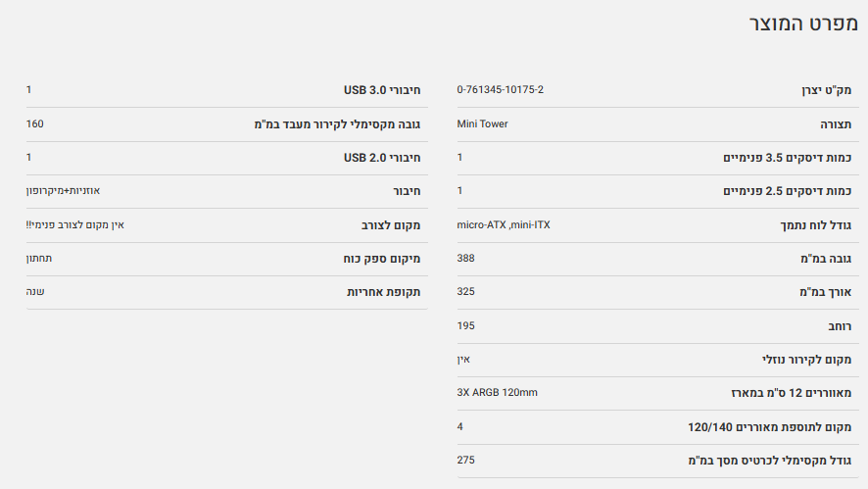Click the 'כמות דיסקים 3.5 פנימיים' label
Image resolution: width=868 pixels, height=489 pixels.
[x=787, y=158]
